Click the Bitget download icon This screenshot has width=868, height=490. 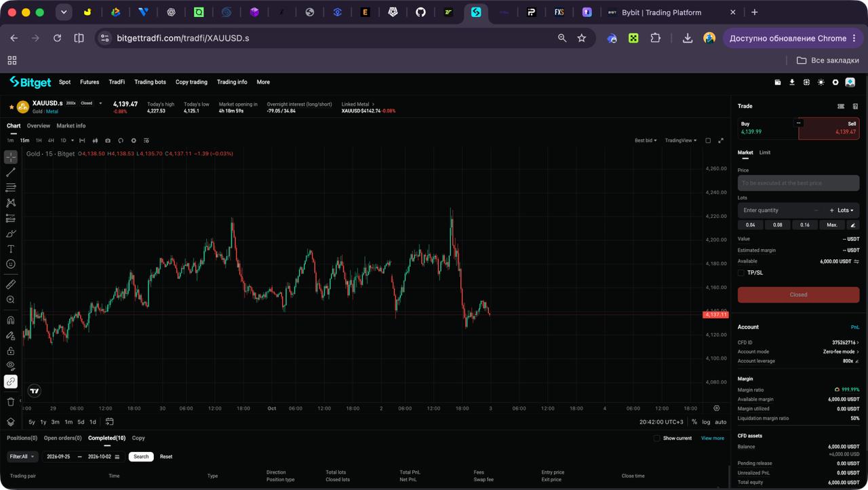coord(792,82)
